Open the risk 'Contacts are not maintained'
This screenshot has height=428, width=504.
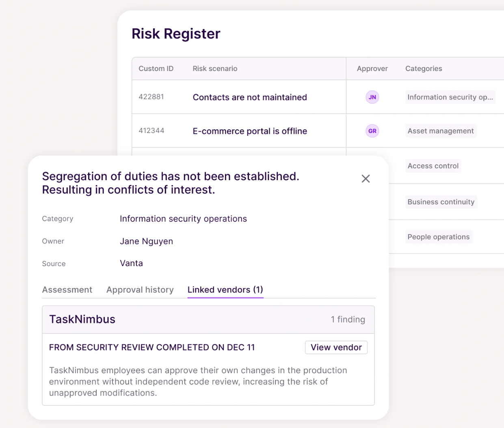pyautogui.click(x=250, y=97)
